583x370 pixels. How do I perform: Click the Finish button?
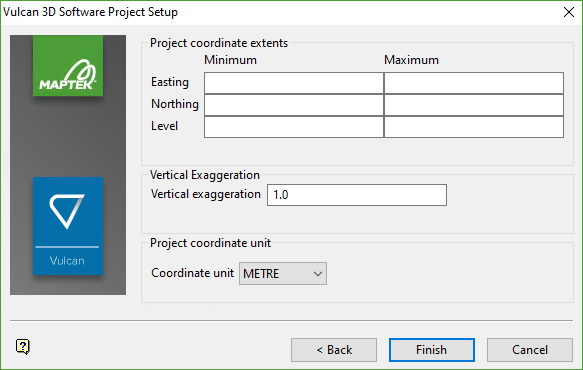pos(432,350)
